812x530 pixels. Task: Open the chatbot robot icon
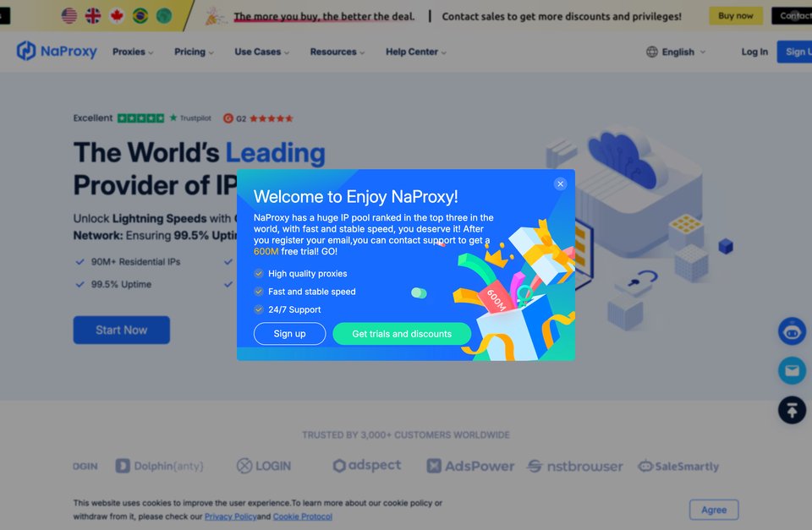(792, 331)
